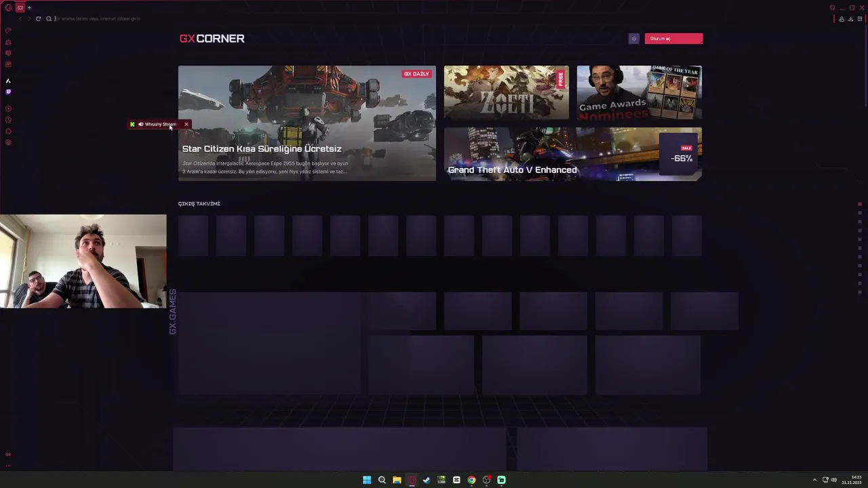The width and height of the screenshot is (868, 488).
Task: Open the Zoeti free game card
Action: click(507, 92)
